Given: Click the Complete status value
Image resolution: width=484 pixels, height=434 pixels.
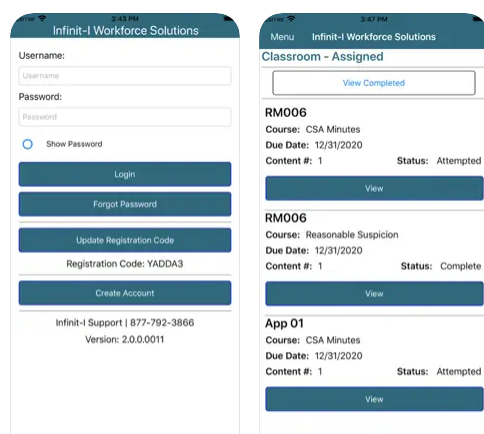Looking at the screenshot, I should (461, 266).
